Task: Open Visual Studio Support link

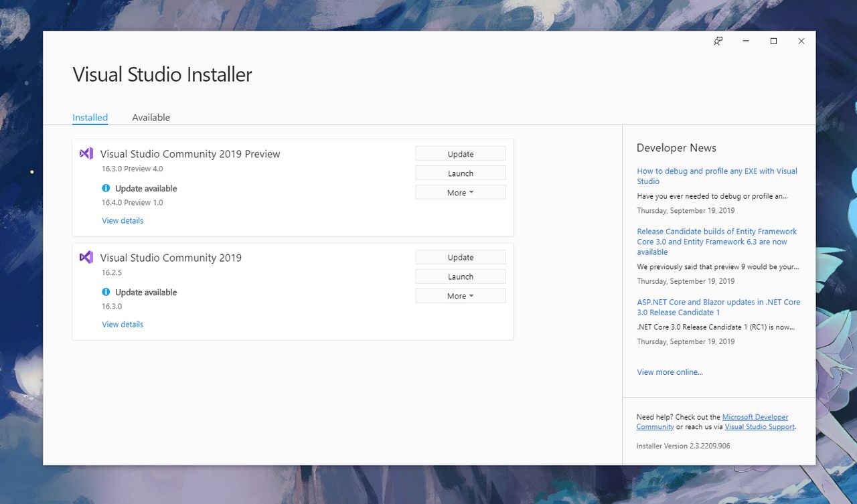Action: tap(759, 426)
